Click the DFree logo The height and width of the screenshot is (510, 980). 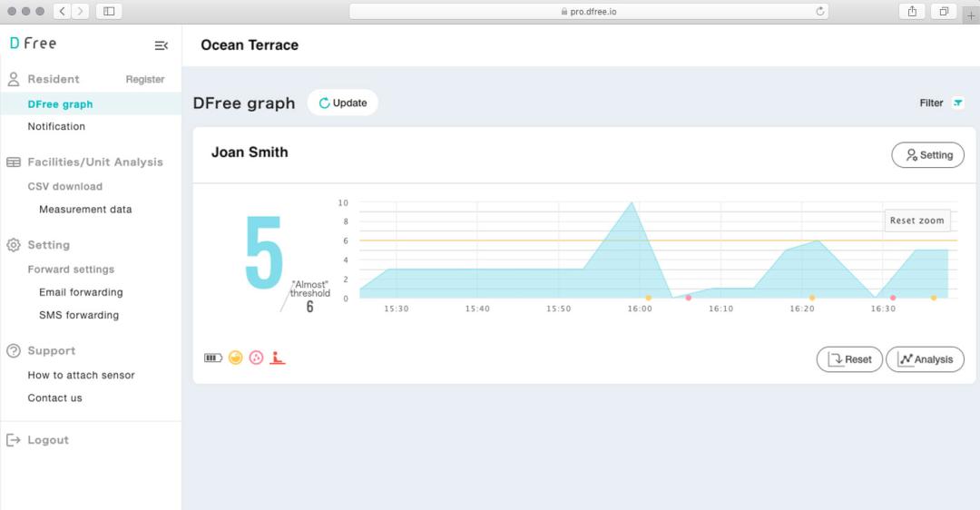coord(33,44)
